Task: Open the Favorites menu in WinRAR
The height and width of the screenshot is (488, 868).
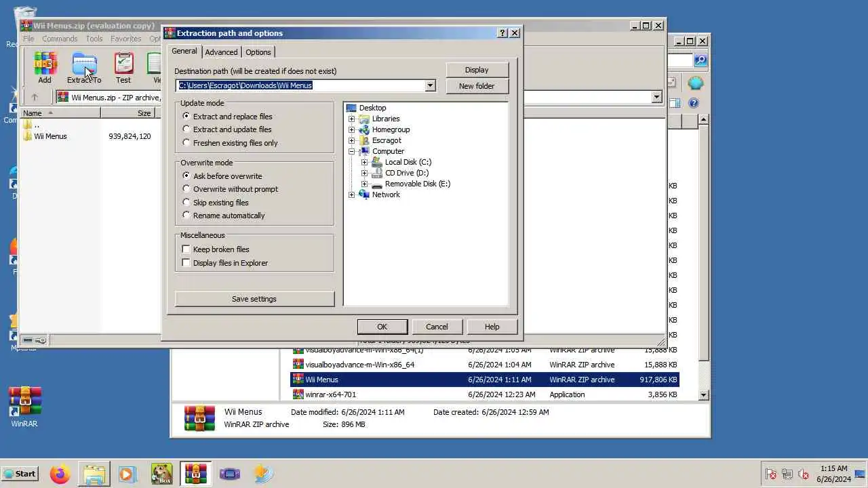Action: tap(126, 39)
